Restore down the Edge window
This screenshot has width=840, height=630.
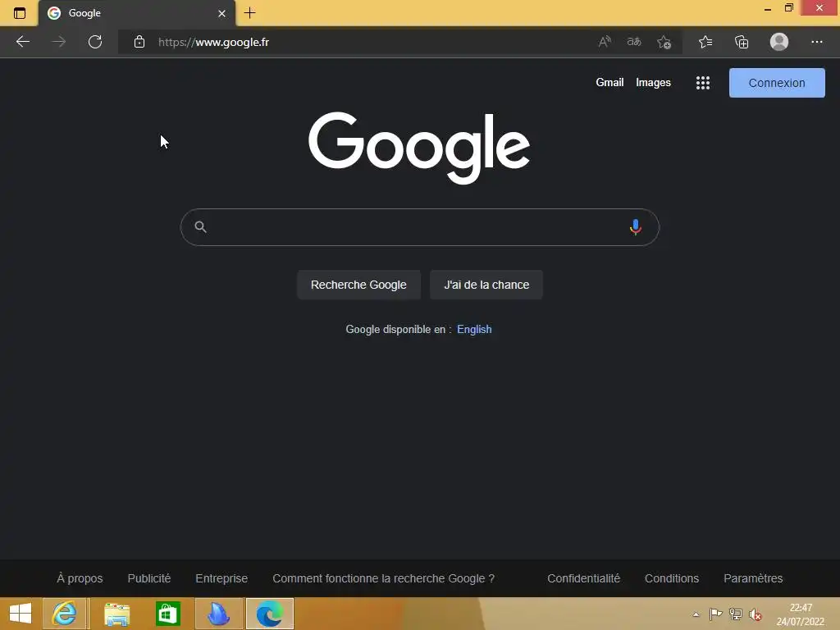click(x=788, y=8)
